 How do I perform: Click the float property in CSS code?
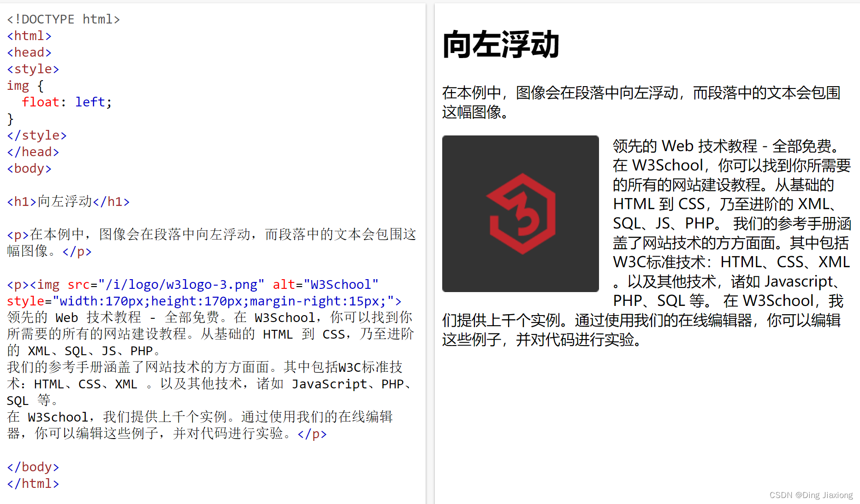41,102
